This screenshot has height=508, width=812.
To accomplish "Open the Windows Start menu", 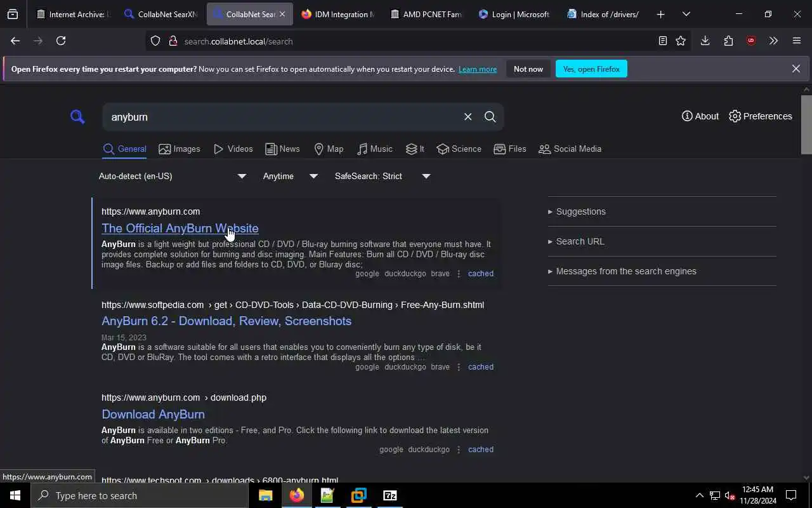I will click(15, 495).
